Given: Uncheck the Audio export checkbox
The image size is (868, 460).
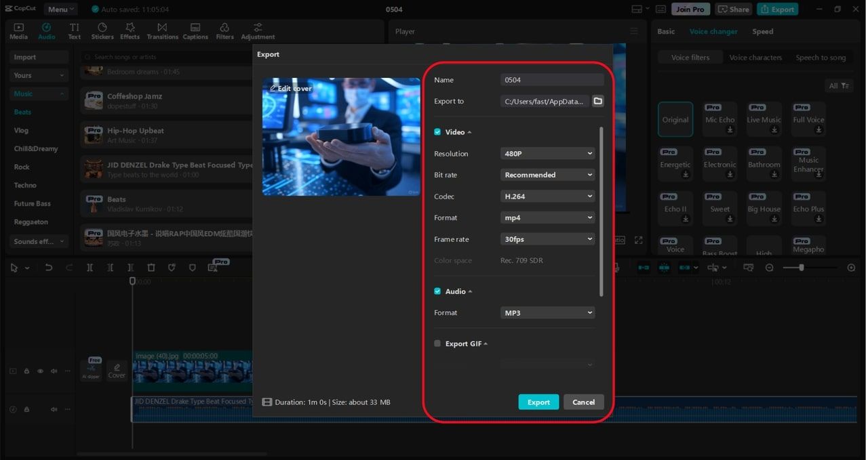Looking at the screenshot, I should click(x=437, y=291).
